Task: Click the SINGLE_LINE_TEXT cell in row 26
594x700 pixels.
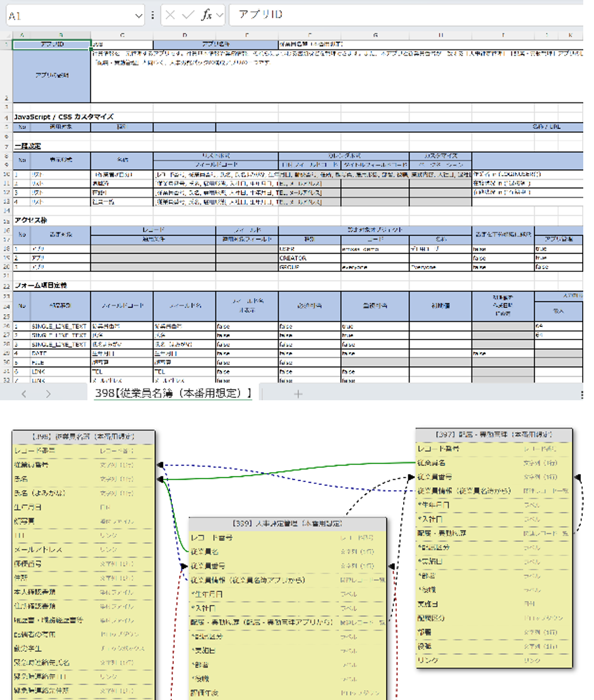Action: 60,326
